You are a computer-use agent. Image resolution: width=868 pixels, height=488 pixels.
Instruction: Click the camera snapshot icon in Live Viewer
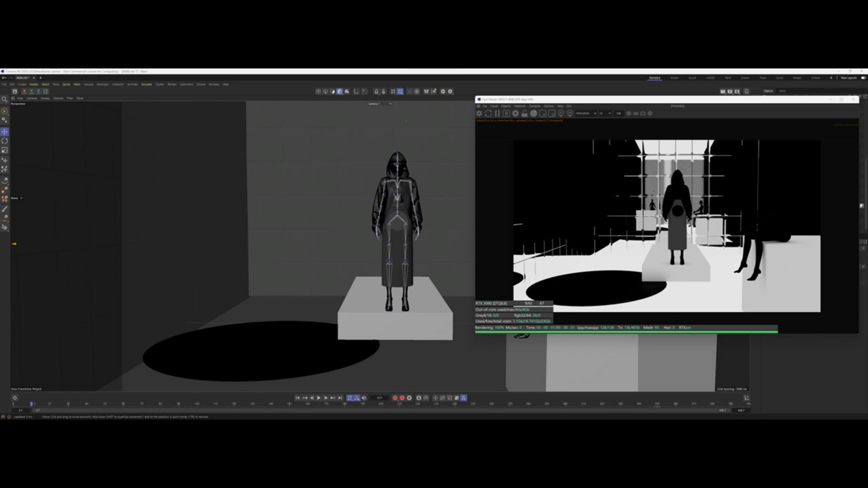pyautogui.click(x=643, y=113)
